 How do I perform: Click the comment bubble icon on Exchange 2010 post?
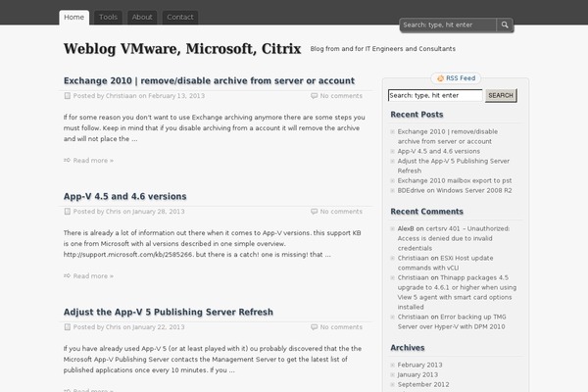(x=314, y=96)
